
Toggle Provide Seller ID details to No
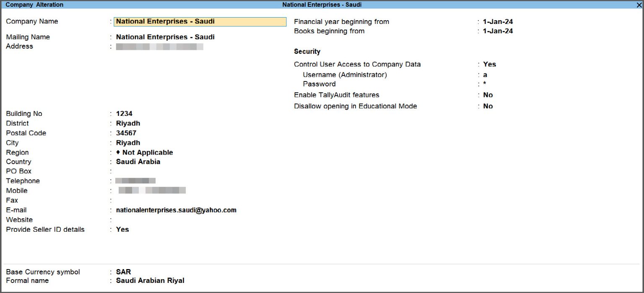pyautogui.click(x=122, y=229)
